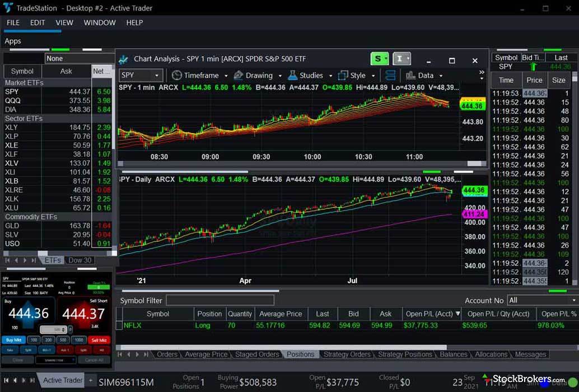Open Studies via the flask icon
This screenshot has height=392, width=579.
click(x=292, y=76)
